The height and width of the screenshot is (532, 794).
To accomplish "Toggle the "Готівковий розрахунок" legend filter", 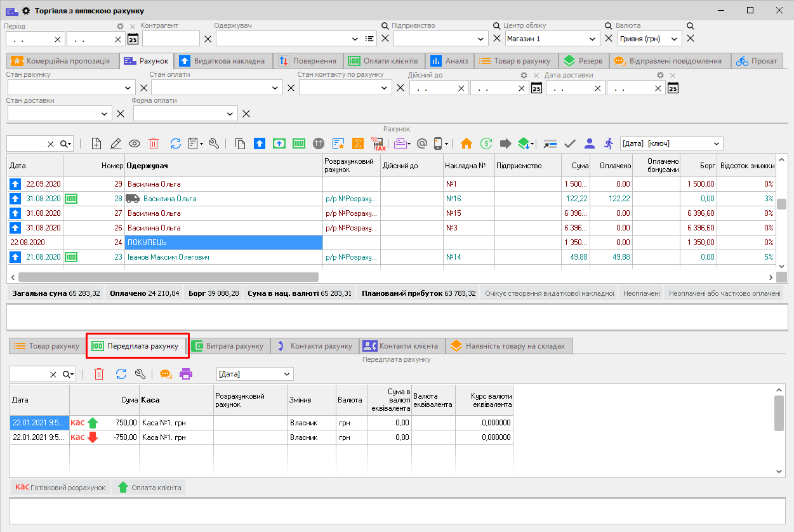I will (60, 488).
